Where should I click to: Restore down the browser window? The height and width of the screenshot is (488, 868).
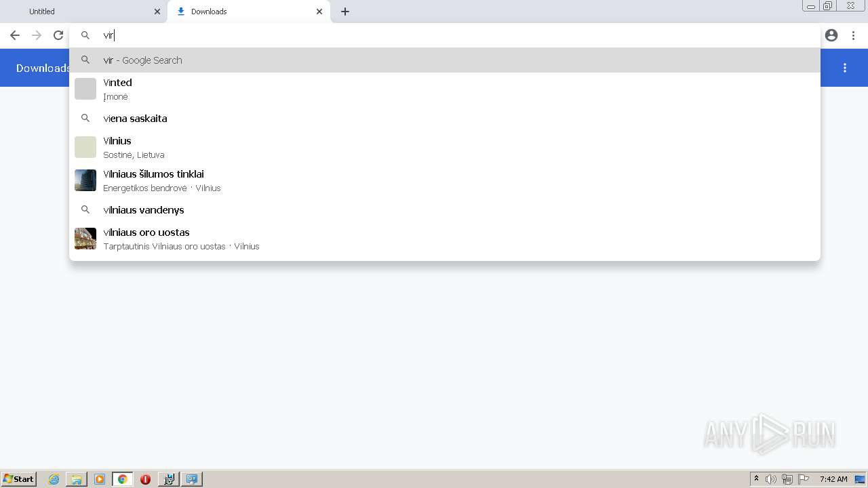(x=828, y=6)
